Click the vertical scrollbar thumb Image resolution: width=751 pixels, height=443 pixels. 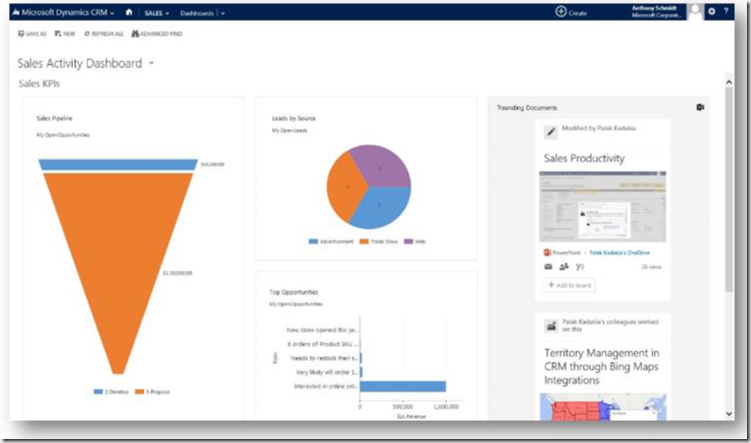coord(729,190)
